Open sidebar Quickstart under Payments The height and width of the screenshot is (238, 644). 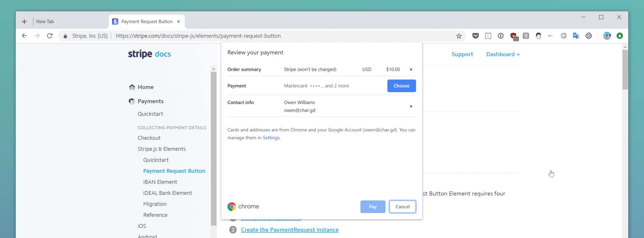click(x=150, y=114)
